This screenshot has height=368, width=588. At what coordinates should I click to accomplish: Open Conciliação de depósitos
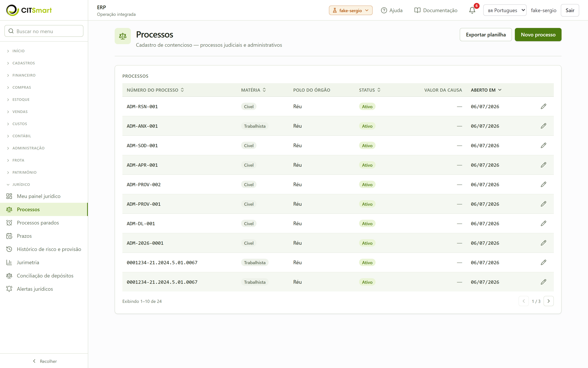point(44,275)
